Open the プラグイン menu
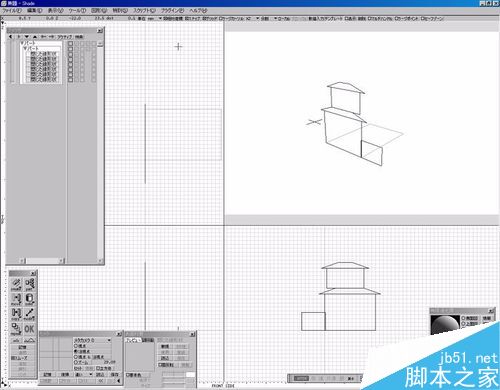 click(172, 11)
